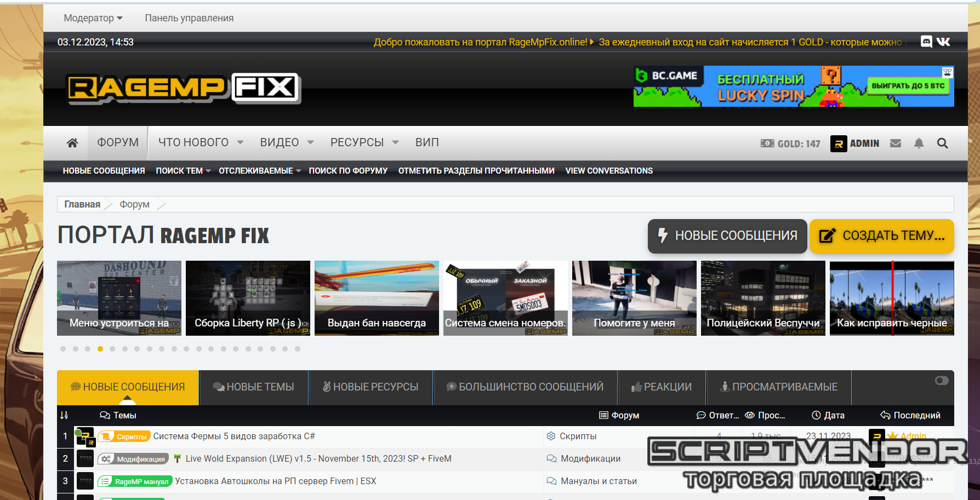This screenshot has width=980, height=500.
Task: Click ОТМЕТИТЬ РАЗДЕЛЫ ПРОЧИТАННЫМИ
Action: click(x=476, y=171)
